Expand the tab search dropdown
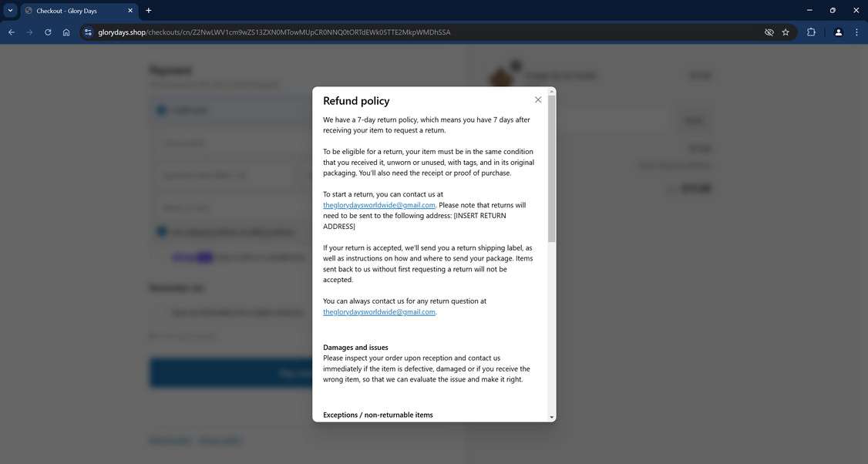This screenshot has width=868, height=464. click(x=10, y=11)
